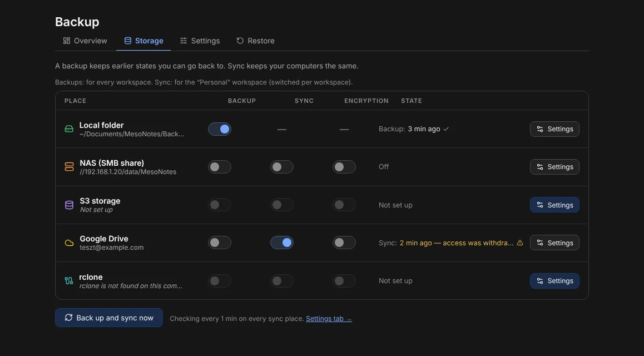The height and width of the screenshot is (356, 644).
Task: Turn off Sync for Google Drive
Action: click(x=282, y=243)
